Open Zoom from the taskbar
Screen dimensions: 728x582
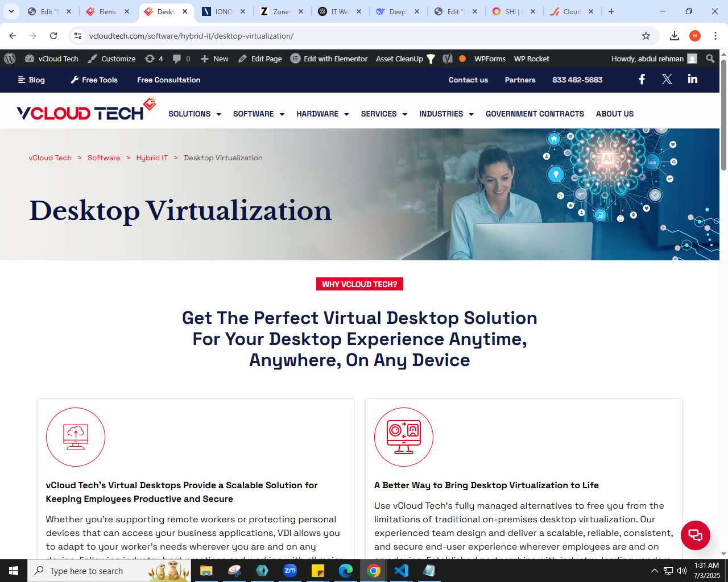click(290, 571)
